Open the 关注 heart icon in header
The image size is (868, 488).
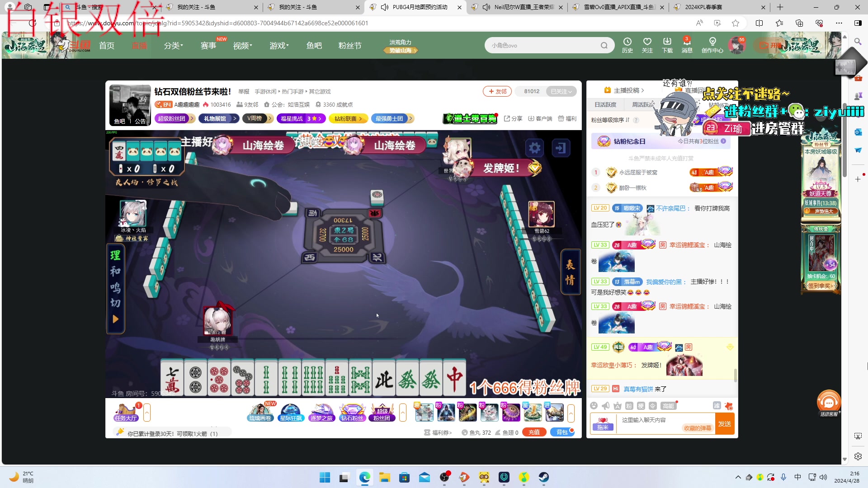647,45
